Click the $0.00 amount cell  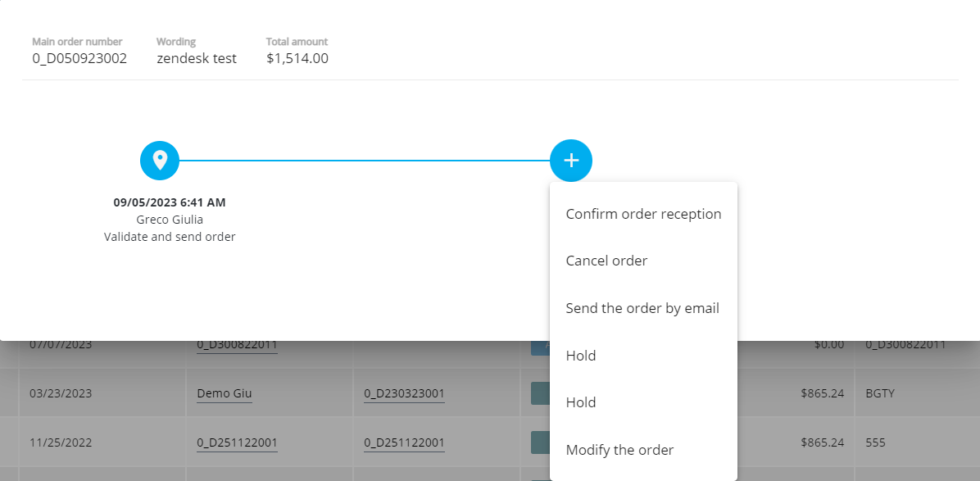pyautogui.click(x=828, y=345)
